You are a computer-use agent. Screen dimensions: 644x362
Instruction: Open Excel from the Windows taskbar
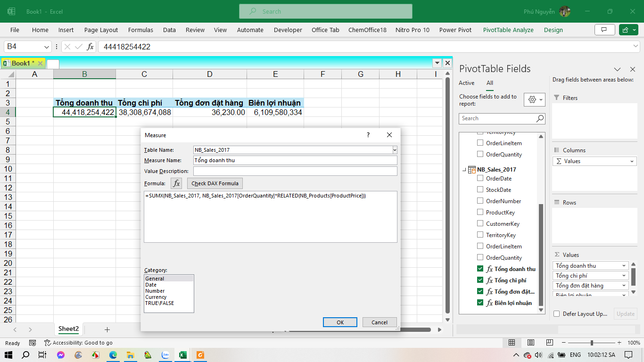182,355
